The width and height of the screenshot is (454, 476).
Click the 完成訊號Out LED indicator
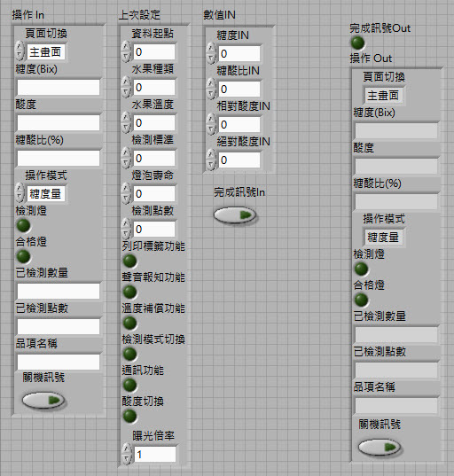coord(357,43)
